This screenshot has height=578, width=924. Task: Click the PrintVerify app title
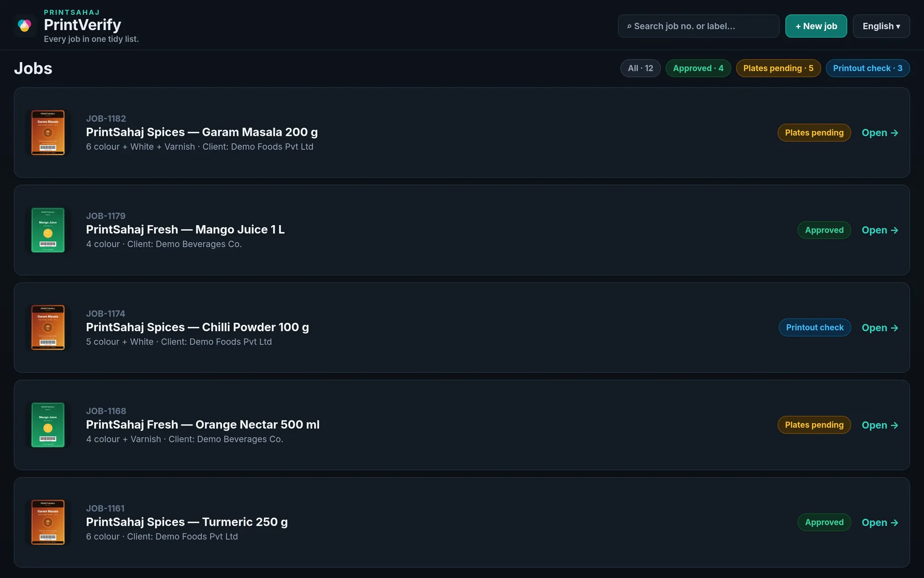(82, 25)
